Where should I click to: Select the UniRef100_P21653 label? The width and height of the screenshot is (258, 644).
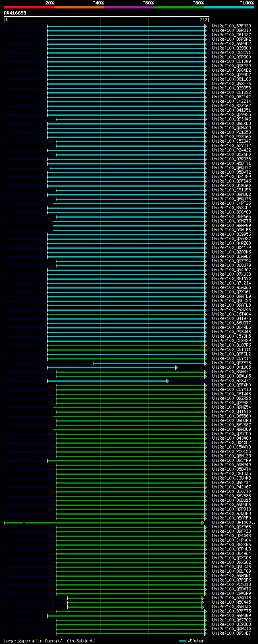231,132
